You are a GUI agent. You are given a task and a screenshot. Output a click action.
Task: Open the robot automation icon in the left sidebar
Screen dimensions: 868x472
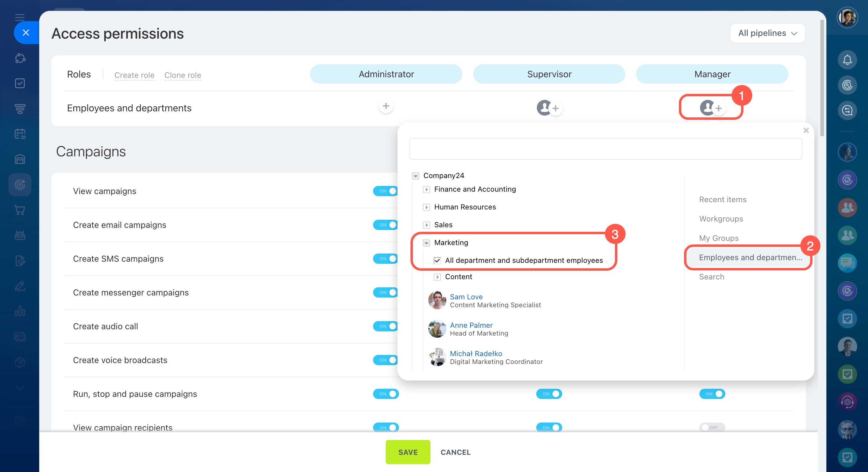(x=20, y=235)
